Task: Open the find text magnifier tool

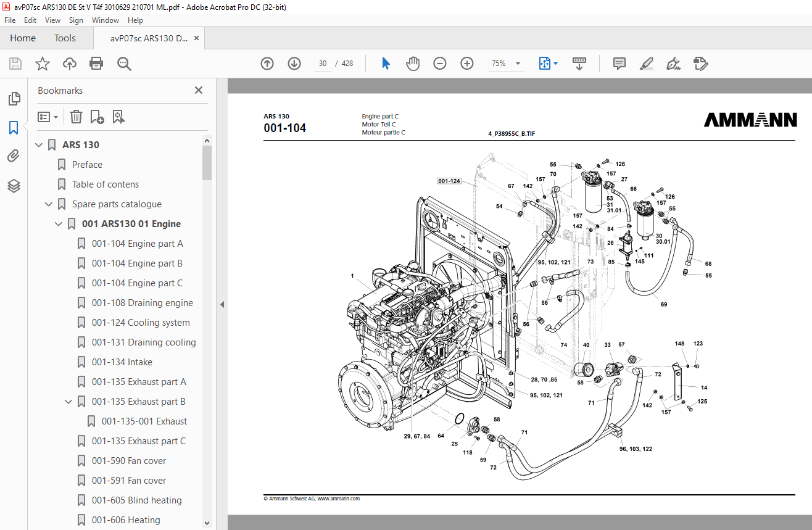Action: pyautogui.click(x=124, y=64)
